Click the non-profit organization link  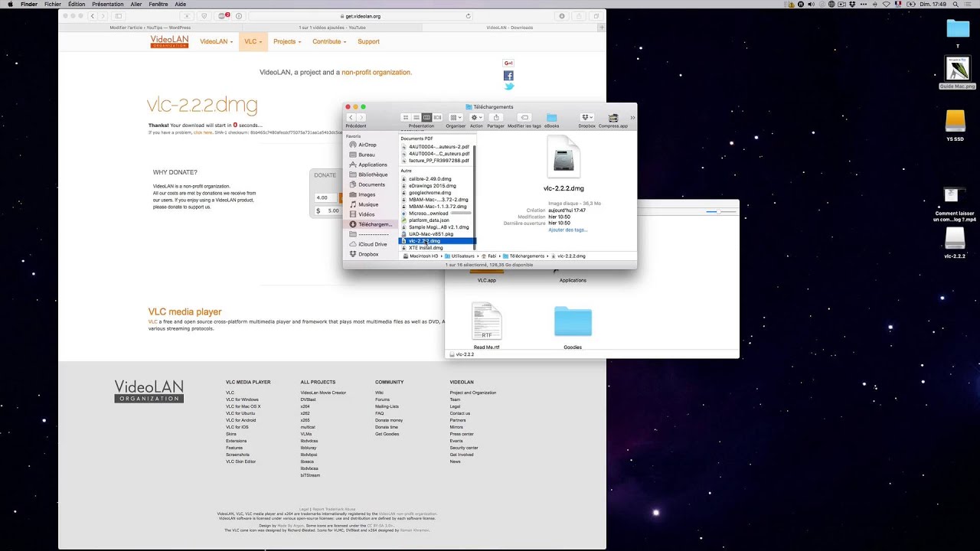pyautogui.click(x=377, y=72)
